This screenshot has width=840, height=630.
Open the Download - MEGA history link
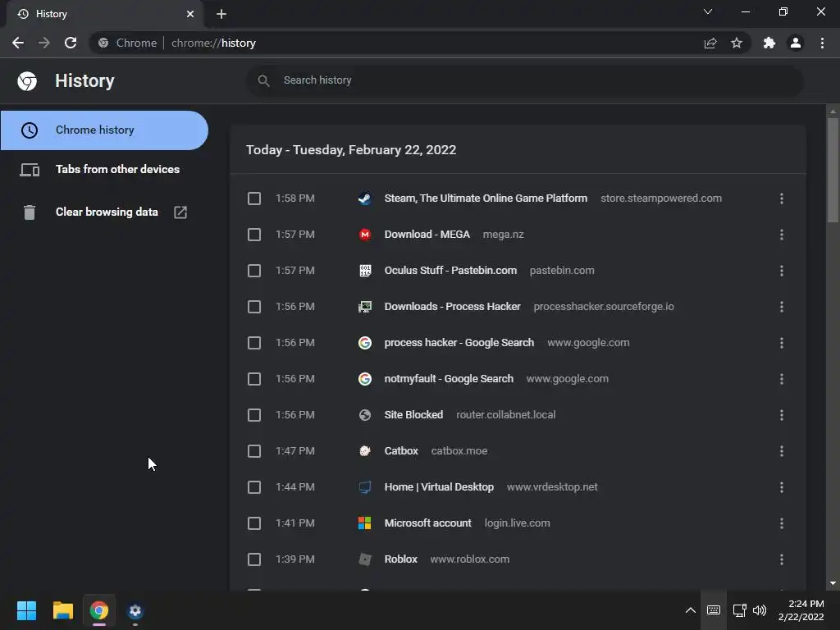[x=427, y=234]
